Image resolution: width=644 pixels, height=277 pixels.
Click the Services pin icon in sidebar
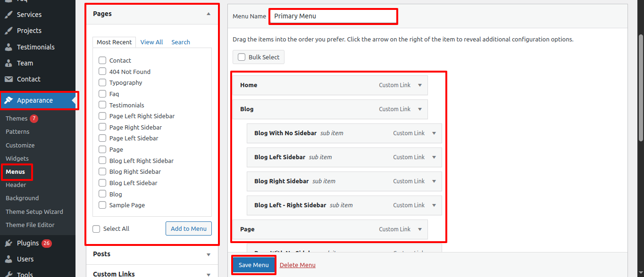(8, 15)
